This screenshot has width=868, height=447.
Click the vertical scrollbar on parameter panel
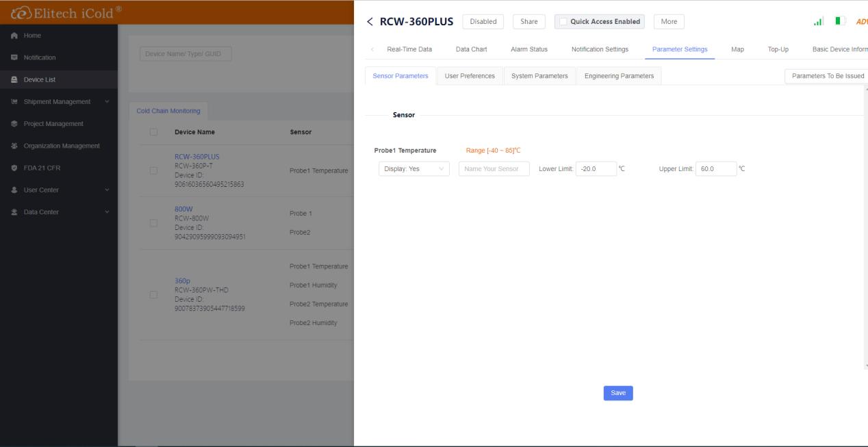click(865, 229)
